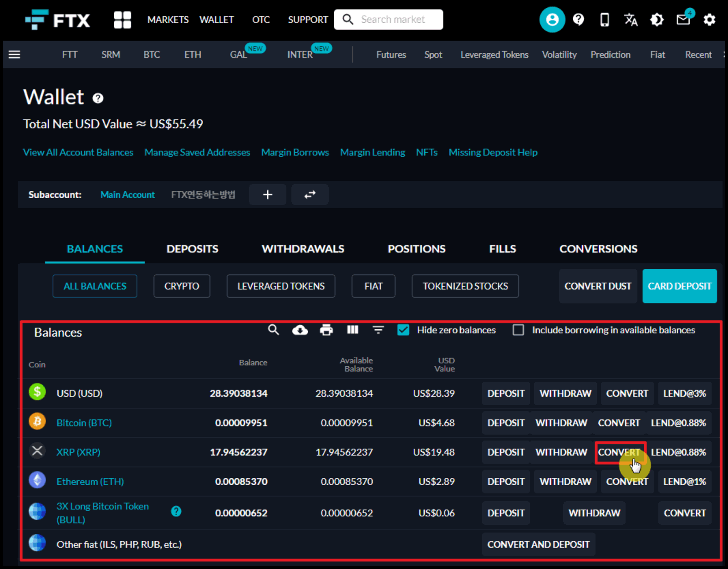Toggle the dark/light theme icon
728x569 pixels.
(x=657, y=20)
